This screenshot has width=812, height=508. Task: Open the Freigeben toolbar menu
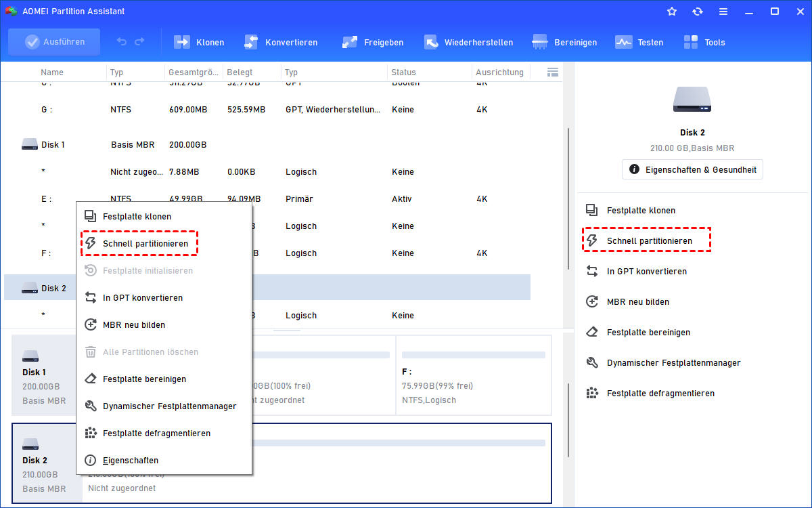click(373, 42)
